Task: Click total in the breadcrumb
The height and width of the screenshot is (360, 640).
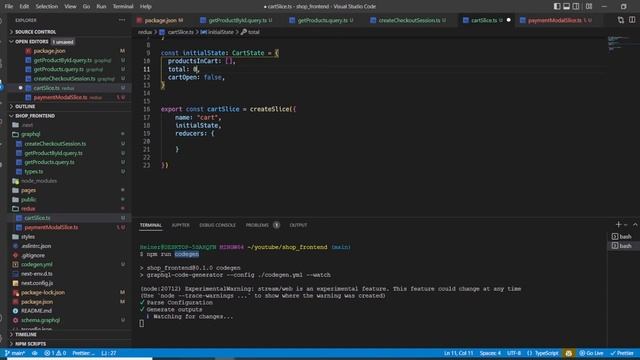Action: (253, 32)
